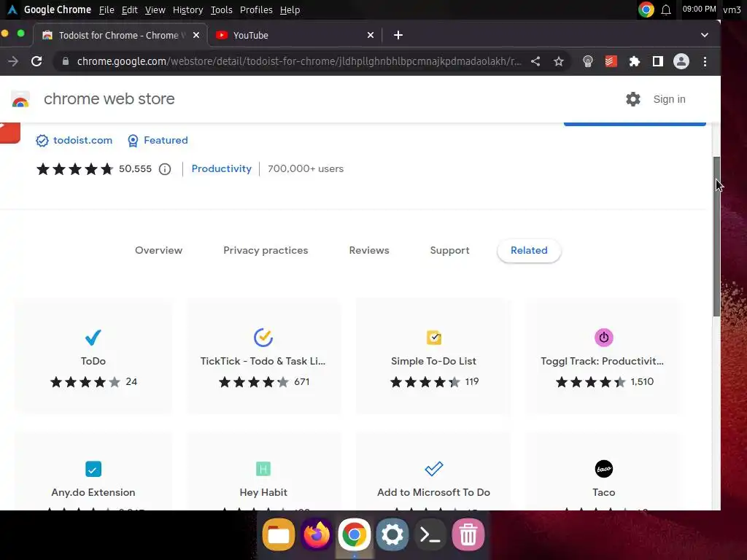Open the Edit menu
Image resolution: width=747 pixels, height=560 pixels.
[130, 10]
